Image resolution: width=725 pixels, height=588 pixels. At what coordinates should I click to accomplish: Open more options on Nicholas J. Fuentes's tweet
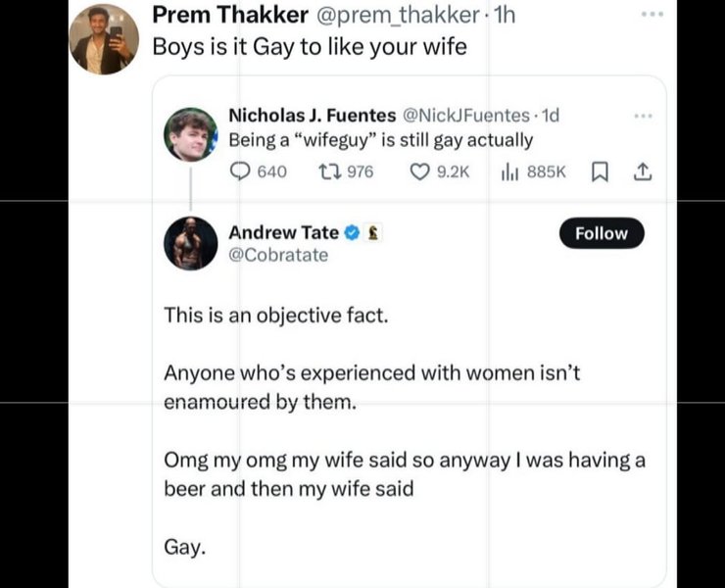[643, 116]
